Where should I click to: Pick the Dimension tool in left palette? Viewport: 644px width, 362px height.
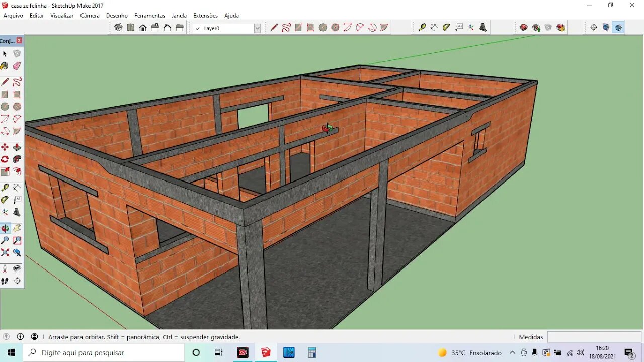point(17,188)
